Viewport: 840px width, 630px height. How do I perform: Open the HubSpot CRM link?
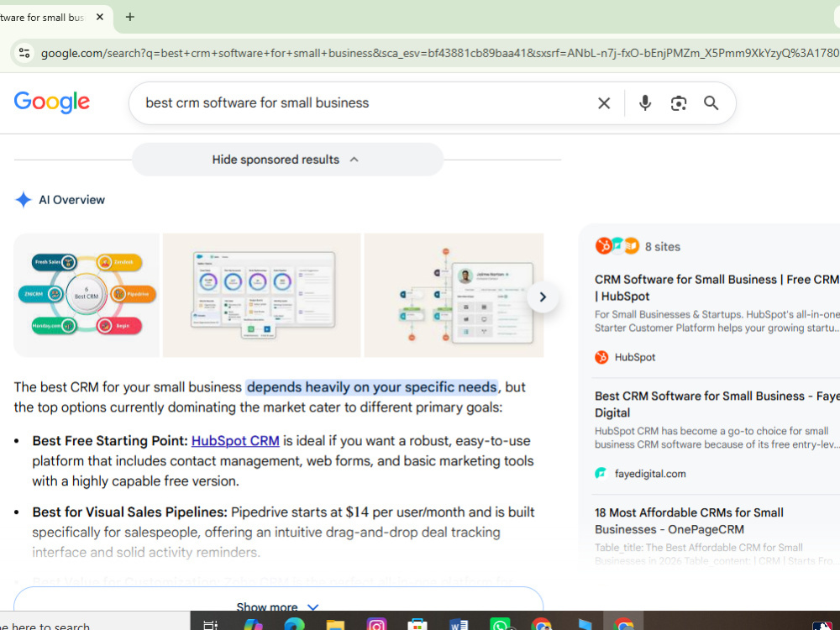(235, 441)
